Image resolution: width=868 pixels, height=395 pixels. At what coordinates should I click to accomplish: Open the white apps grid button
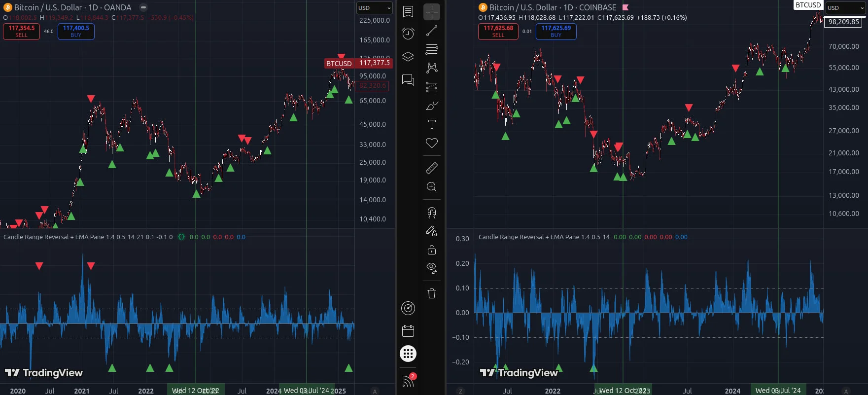[408, 354]
